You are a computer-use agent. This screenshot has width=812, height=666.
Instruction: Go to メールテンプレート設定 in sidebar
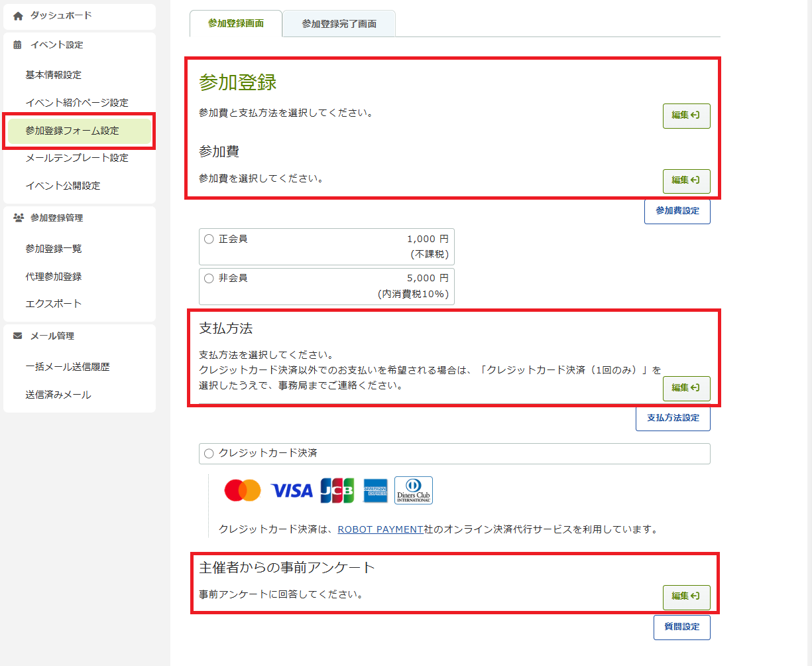tap(77, 158)
